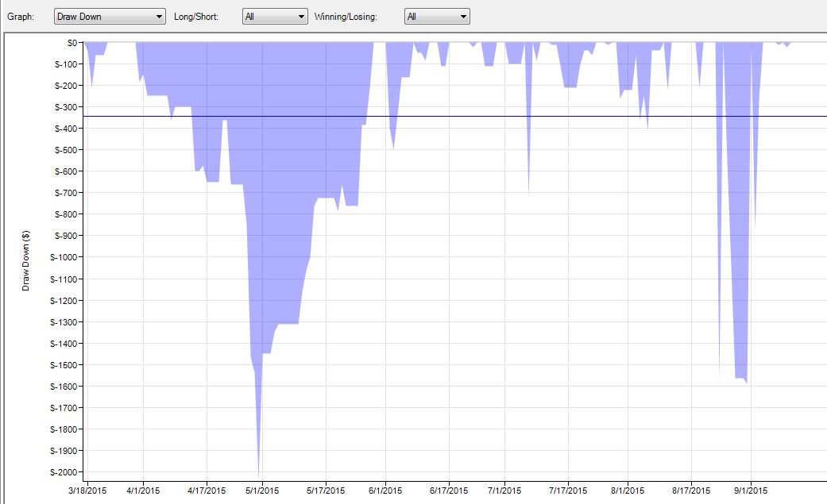Click the $-1700 y-axis label
This screenshot has width=827, height=504.
(x=64, y=408)
